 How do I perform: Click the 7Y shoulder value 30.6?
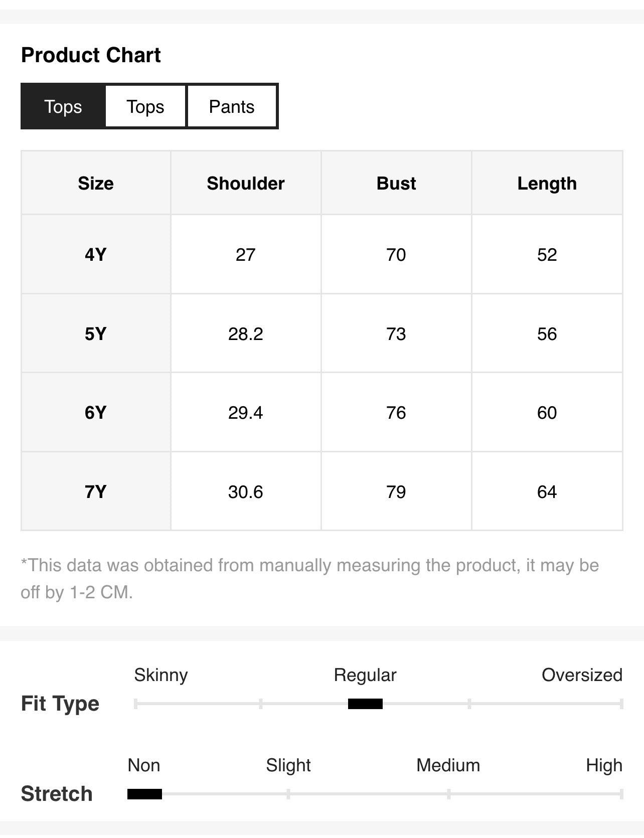pos(246,491)
